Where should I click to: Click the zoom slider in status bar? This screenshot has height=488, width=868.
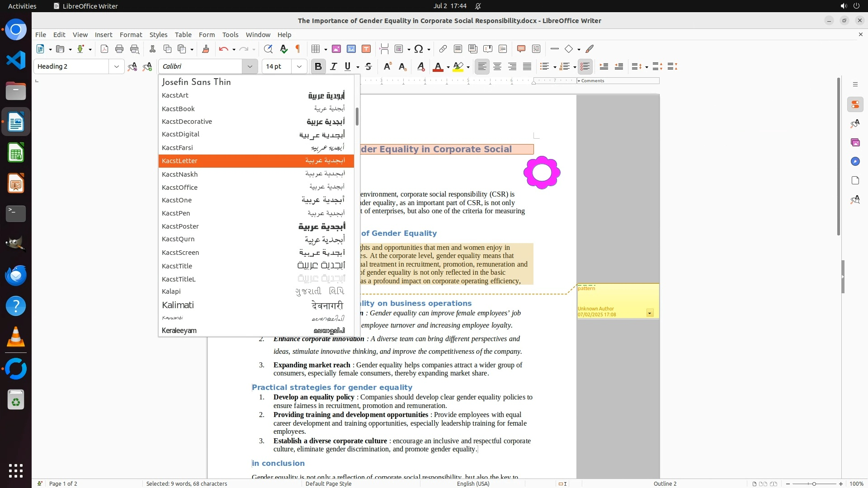coord(814,483)
